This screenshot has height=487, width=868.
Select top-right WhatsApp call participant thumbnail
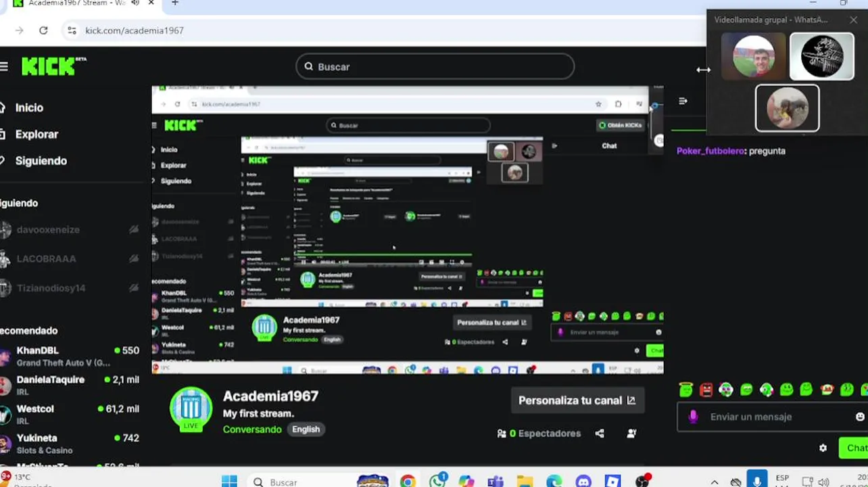click(x=821, y=57)
